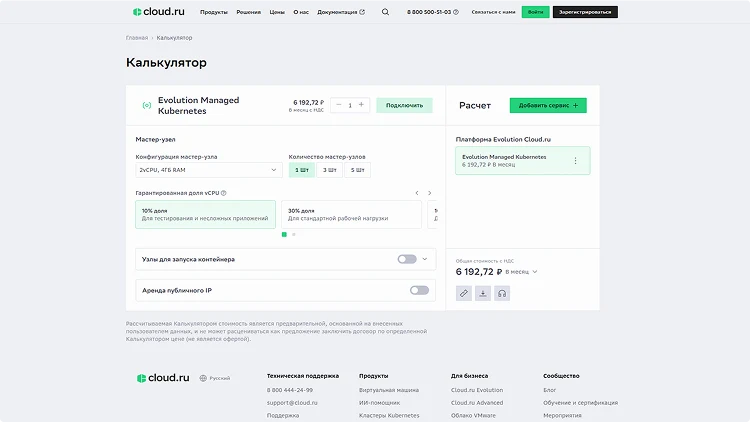Click the Калькулятор breadcrumb
Viewport: 750px width, 422px height.
pyautogui.click(x=174, y=38)
